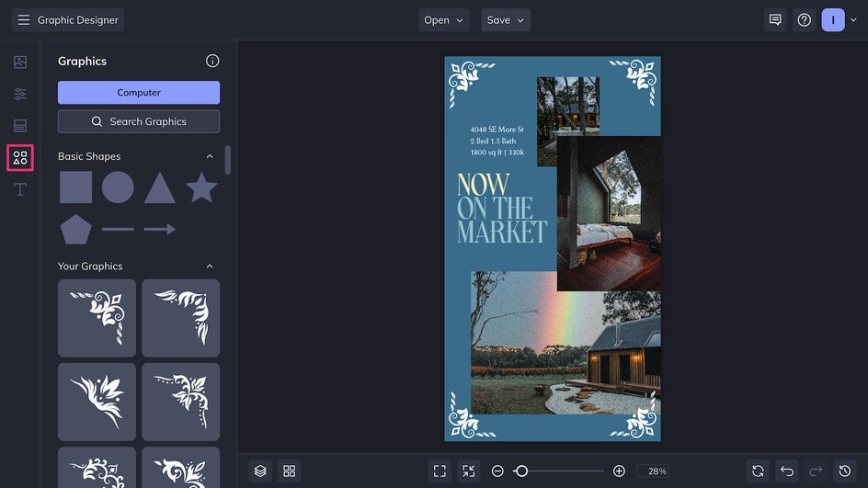The height and width of the screenshot is (488, 868).
Task: Expand the account dropdown chevron
Action: pyautogui.click(x=853, y=20)
